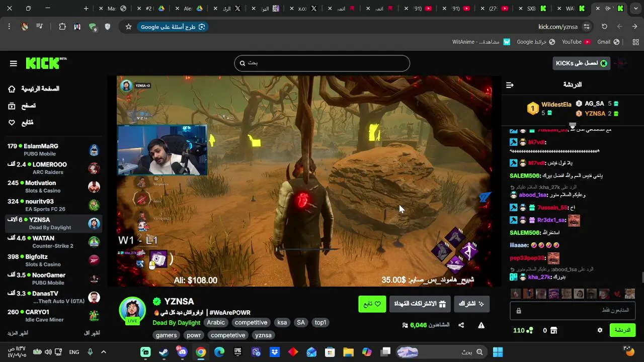644x362 pixels.
Task: Open AG_SA leaderboard entry
Action: click(x=597, y=104)
